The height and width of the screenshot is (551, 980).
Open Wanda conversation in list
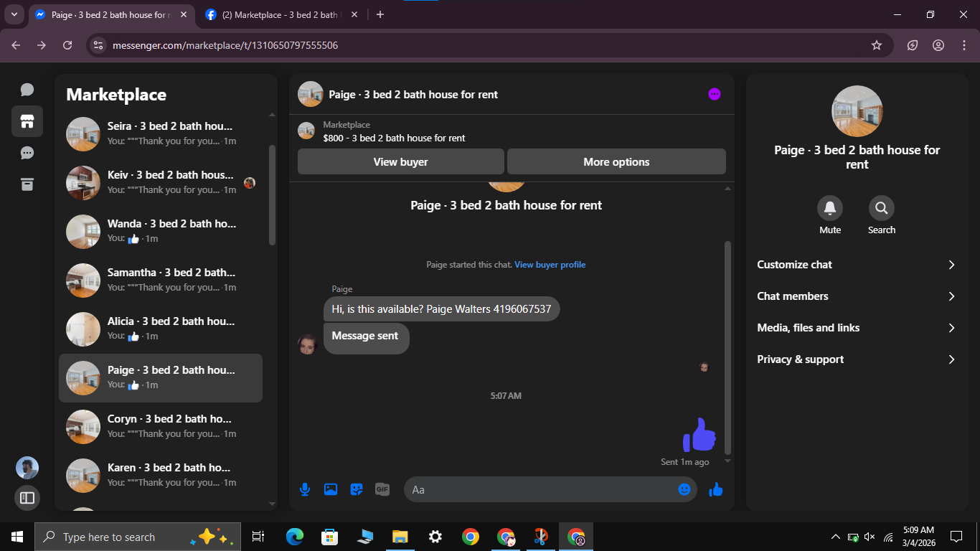tap(161, 231)
